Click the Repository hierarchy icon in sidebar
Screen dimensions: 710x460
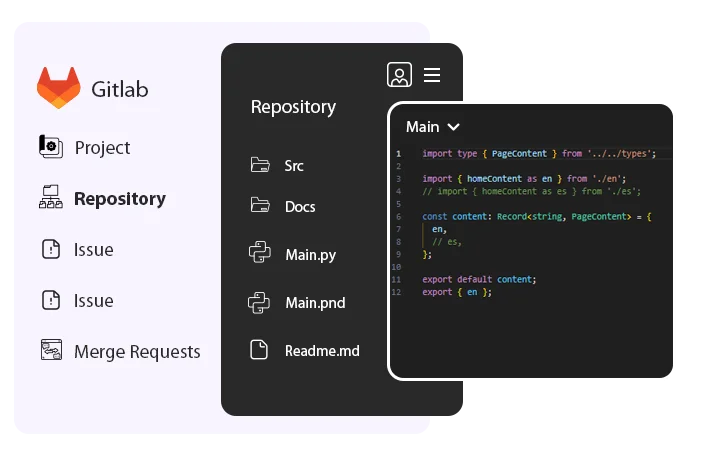pos(51,198)
